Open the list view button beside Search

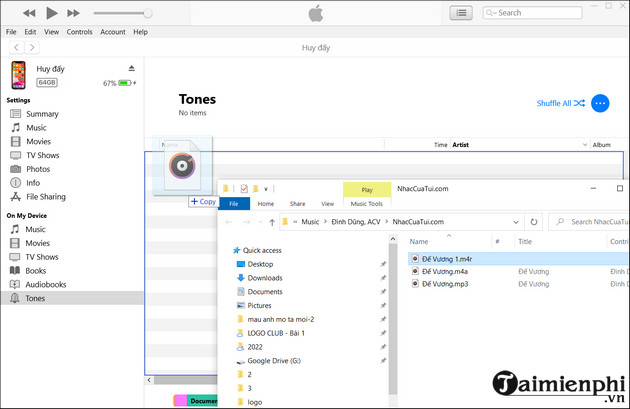(461, 13)
